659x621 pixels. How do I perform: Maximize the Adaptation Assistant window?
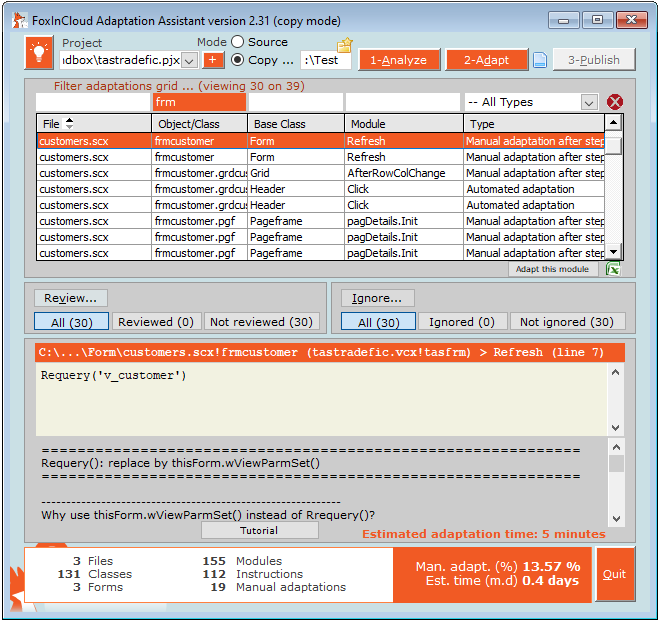[x=597, y=20]
